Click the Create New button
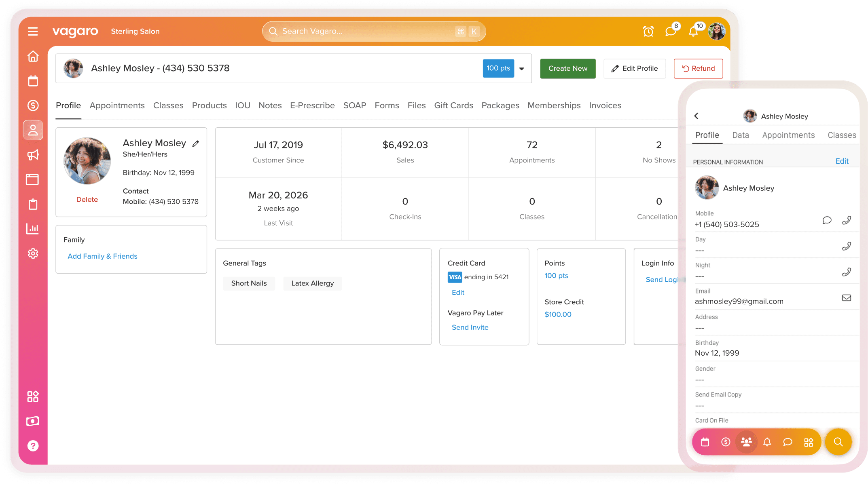868x485 pixels. tap(567, 69)
